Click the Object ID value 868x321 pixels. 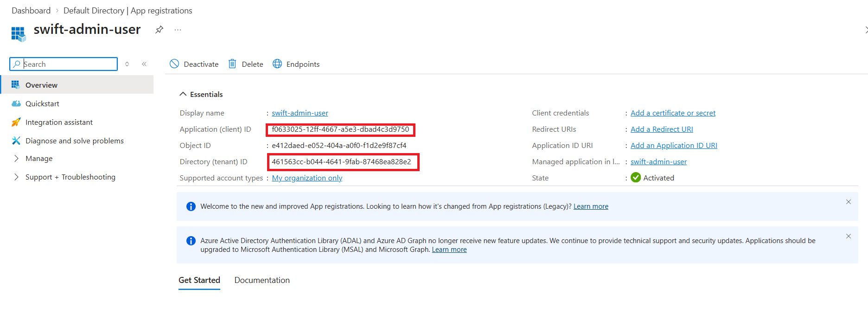coord(339,145)
